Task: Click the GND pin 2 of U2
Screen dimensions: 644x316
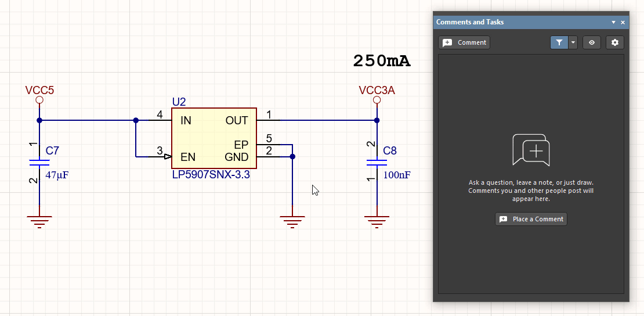Action: coord(269,156)
